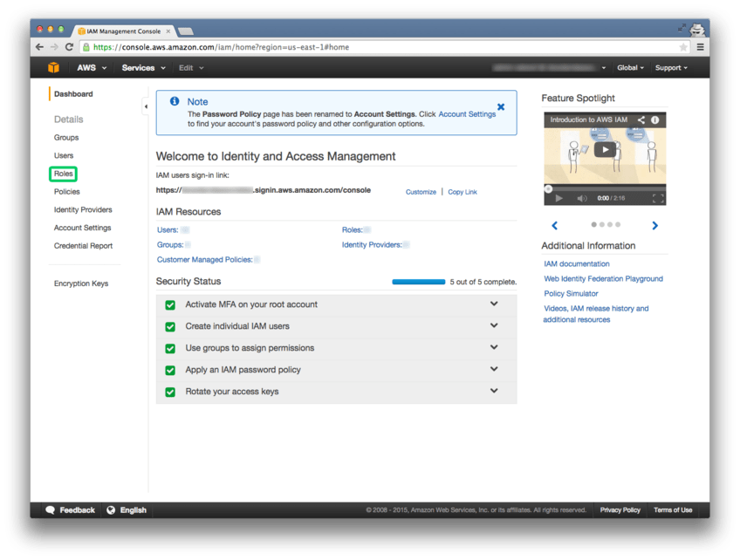Expand the Activate MFA on your root account row
Viewport: 740px width, 560px height.
[494, 304]
